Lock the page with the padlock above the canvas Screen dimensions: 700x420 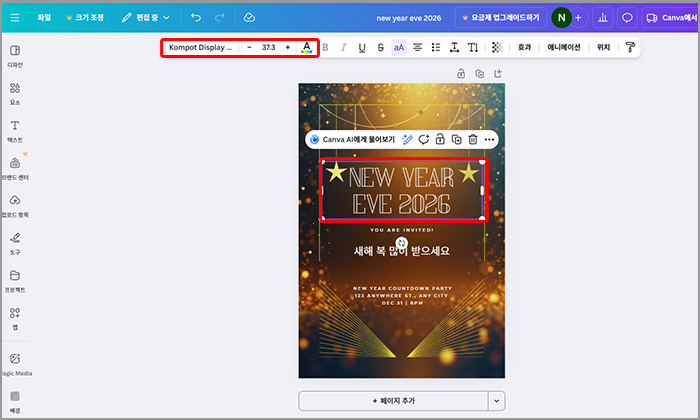click(461, 74)
